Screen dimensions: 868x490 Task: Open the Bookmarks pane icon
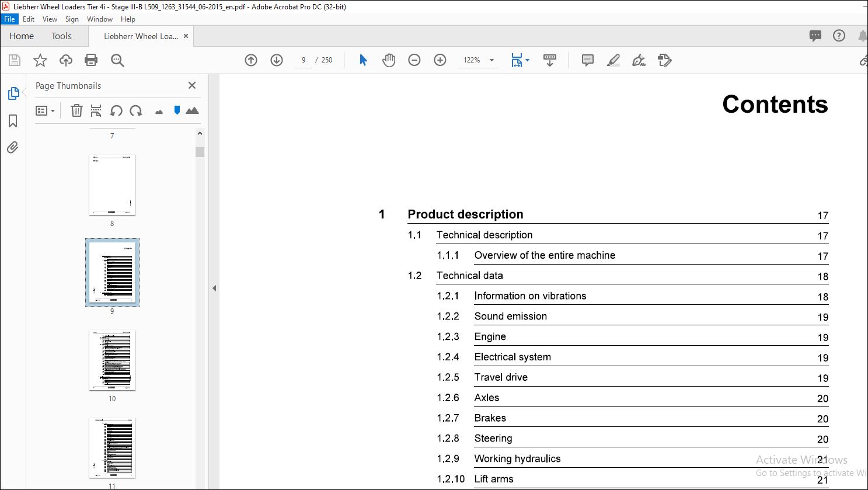point(13,121)
